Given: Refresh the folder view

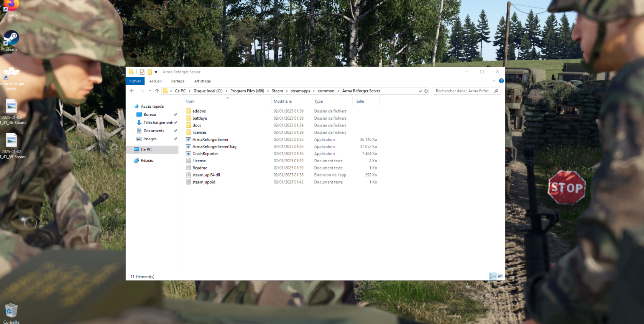Looking at the screenshot, I should 426,91.
